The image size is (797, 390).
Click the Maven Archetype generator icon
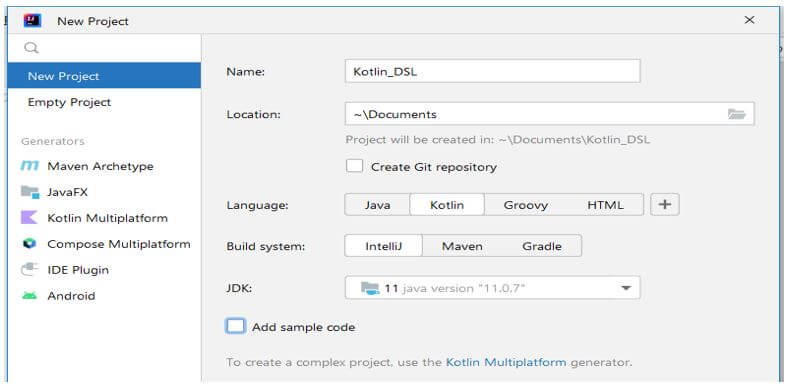coord(29,166)
